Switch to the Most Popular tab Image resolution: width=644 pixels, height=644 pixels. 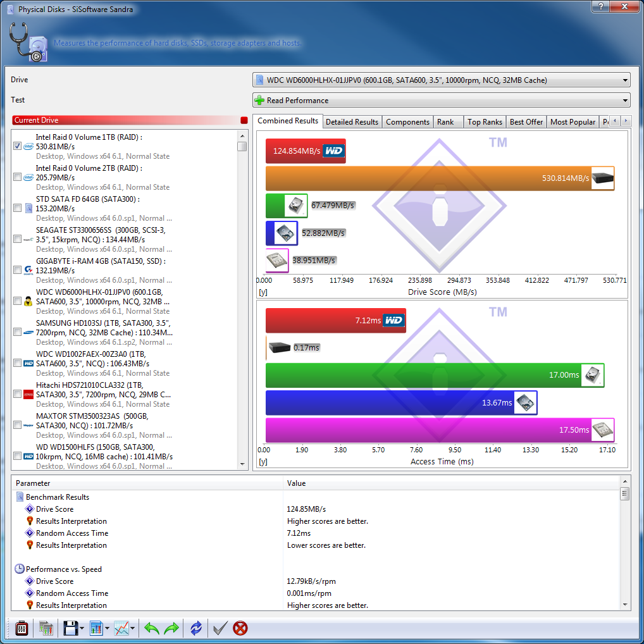[x=573, y=122]
